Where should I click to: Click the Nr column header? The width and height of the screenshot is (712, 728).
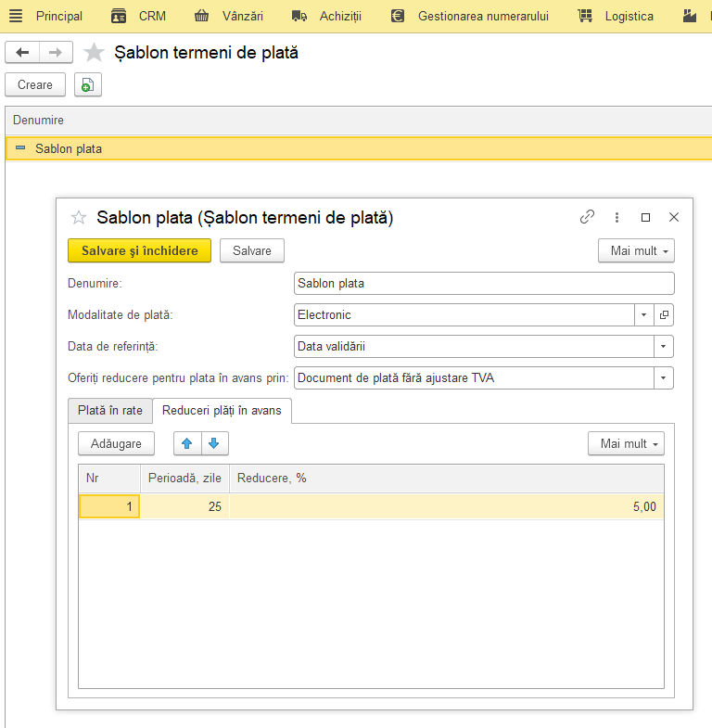(x=109, y=479)
